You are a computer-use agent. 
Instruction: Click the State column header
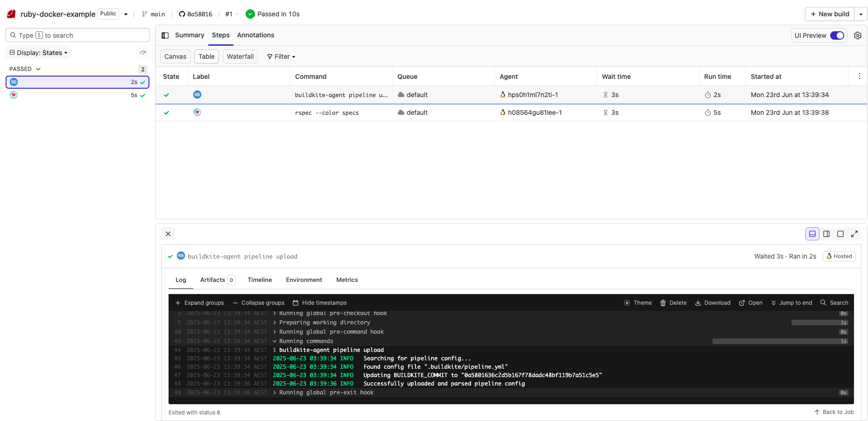point(171,77)
